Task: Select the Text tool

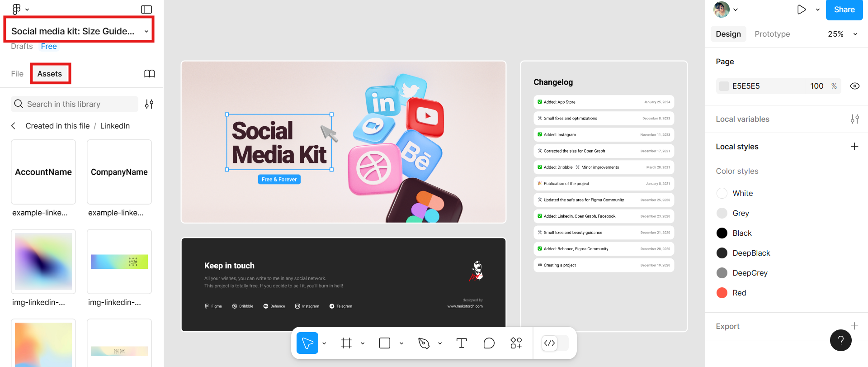Action: coord(462,343)
